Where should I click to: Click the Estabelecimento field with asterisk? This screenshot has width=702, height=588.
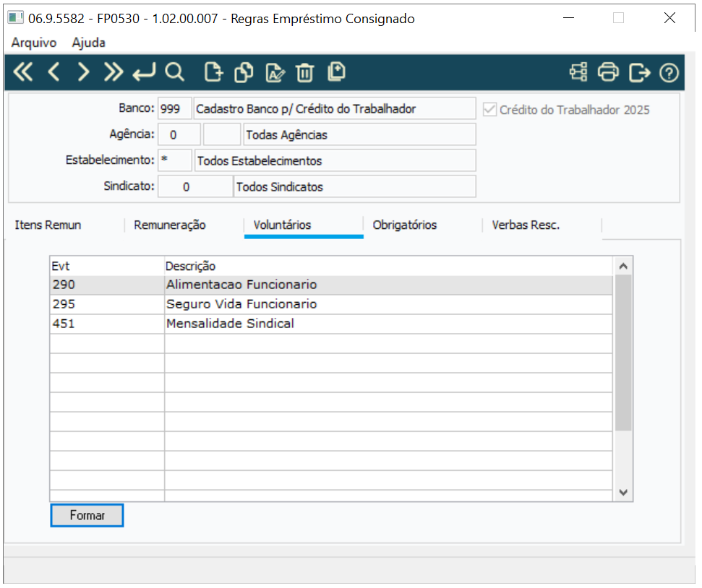[175, 160]
